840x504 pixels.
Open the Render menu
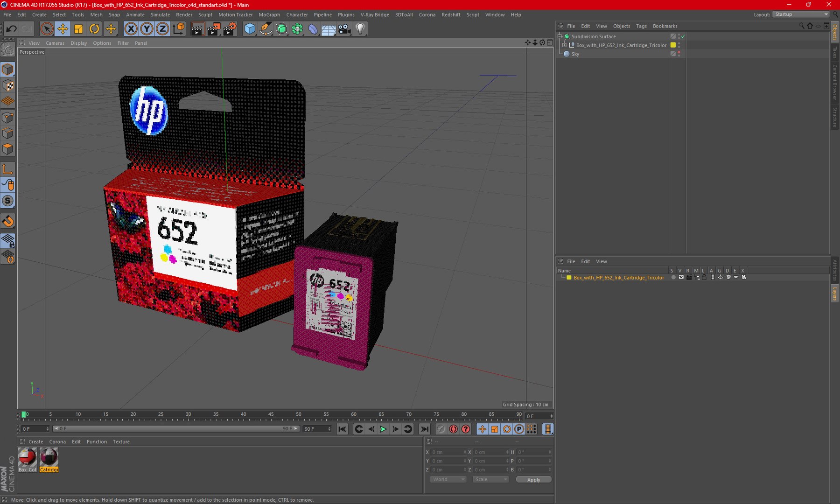(x=184, y=14)
